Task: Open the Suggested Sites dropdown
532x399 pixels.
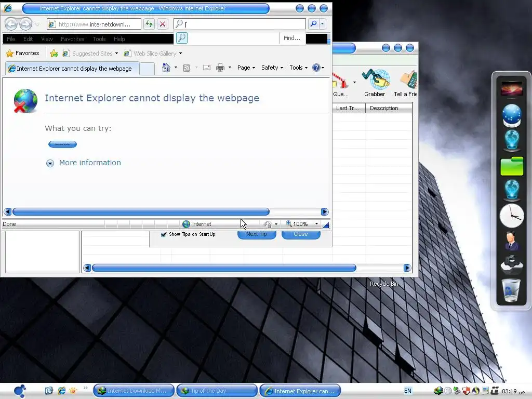Action: click(x=116, y=54)
